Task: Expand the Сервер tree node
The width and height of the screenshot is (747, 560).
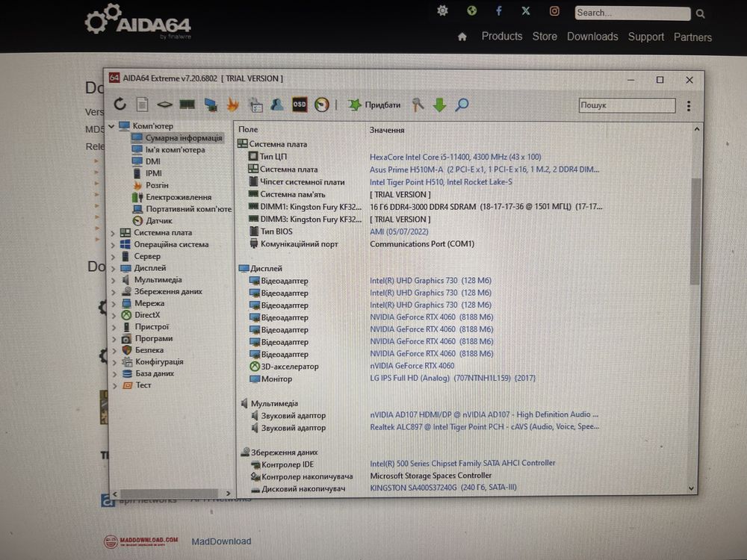Action: (113, 257)
